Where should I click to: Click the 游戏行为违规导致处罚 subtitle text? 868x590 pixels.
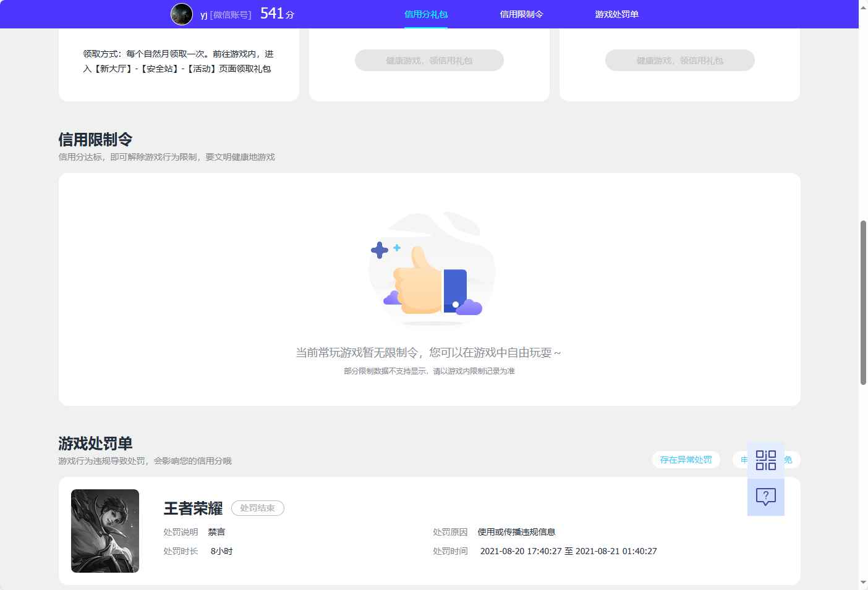[x=145, y=461]
